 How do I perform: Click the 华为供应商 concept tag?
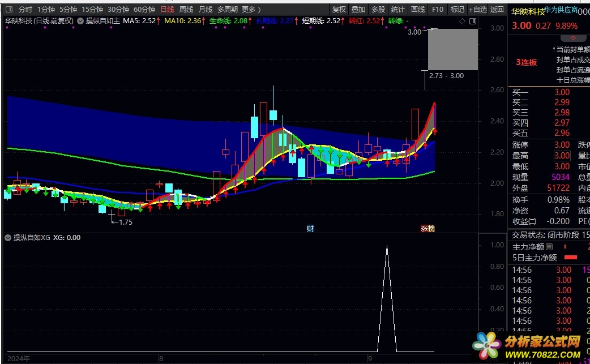pyautogui.click(x=561, y=10)
